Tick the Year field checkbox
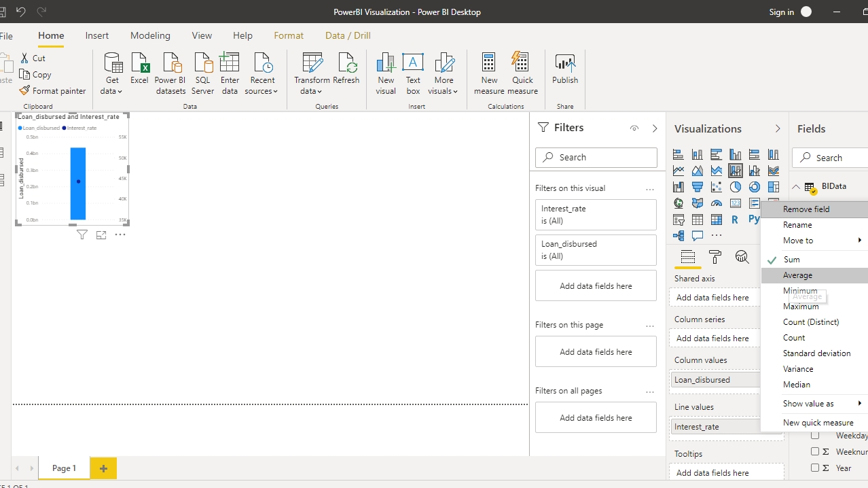The height and width of the screenshot is (488, 868). coord(815,468)
